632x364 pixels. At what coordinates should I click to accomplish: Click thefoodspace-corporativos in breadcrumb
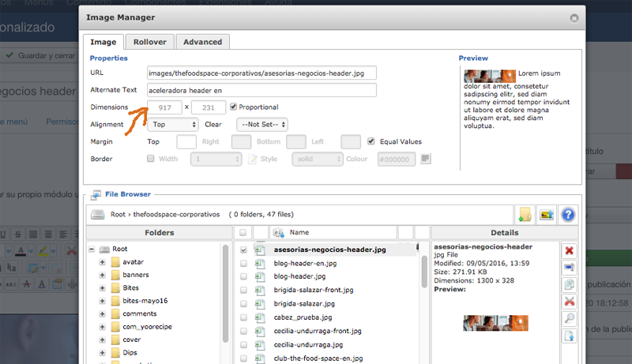(x=176, y=214)
